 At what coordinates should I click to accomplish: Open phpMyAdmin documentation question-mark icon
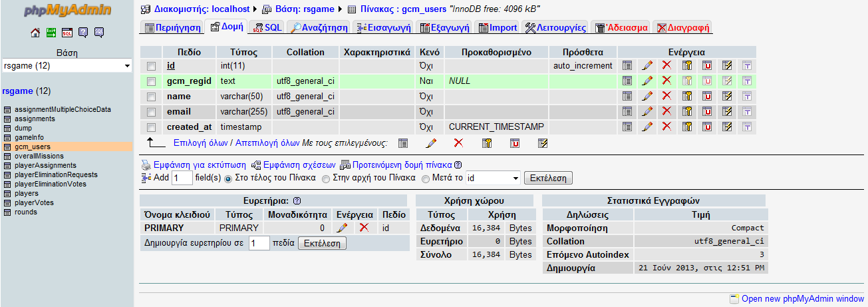(83, 33)
